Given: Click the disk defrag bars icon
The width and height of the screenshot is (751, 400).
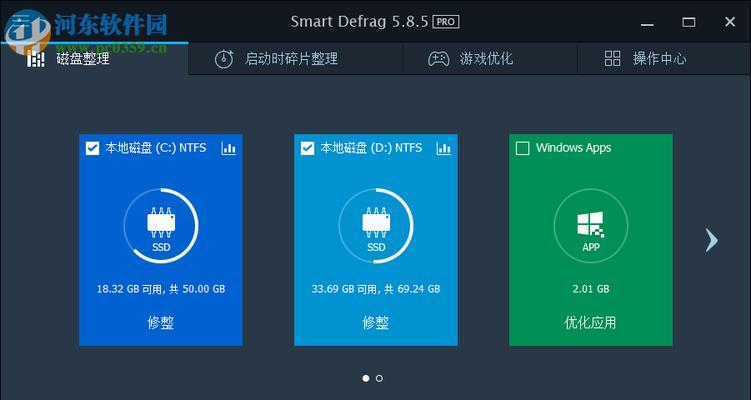Looking at the screenshot, I should (36, 59).
